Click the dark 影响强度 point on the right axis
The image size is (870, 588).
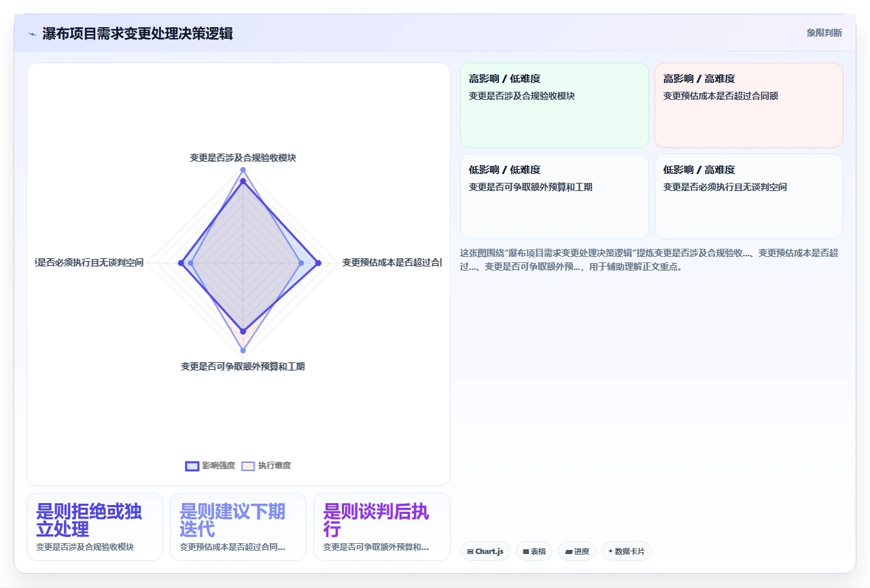coord(318,263)
